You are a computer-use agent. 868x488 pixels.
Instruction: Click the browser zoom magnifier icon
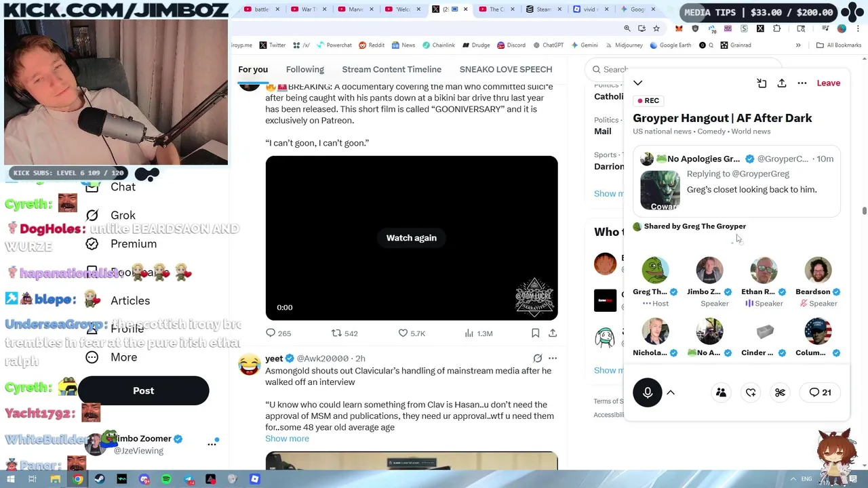coord(627,28)
